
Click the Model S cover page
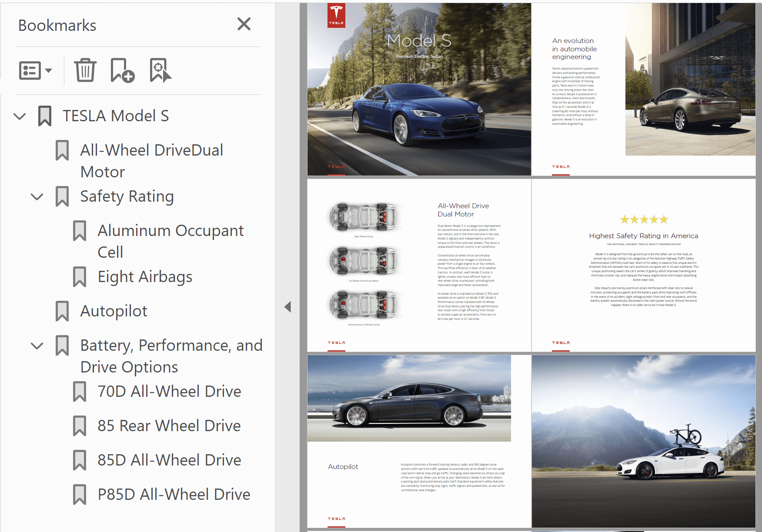pos(419,90)
